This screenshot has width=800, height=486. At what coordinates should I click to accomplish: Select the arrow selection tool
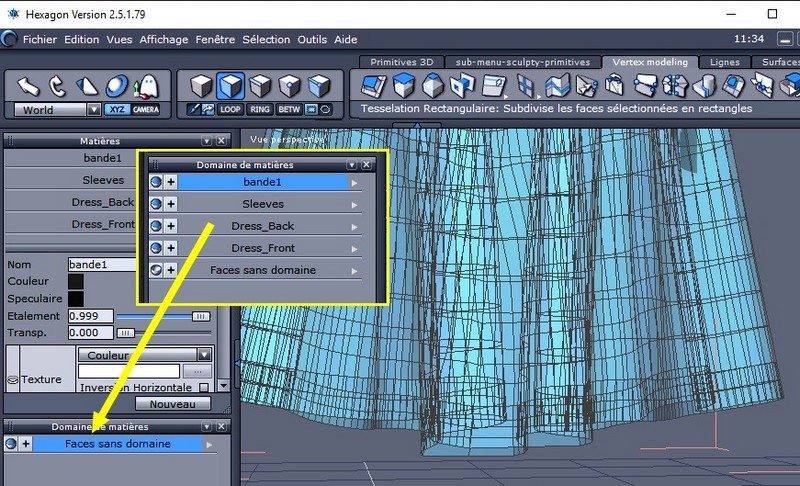pos(28,86)
